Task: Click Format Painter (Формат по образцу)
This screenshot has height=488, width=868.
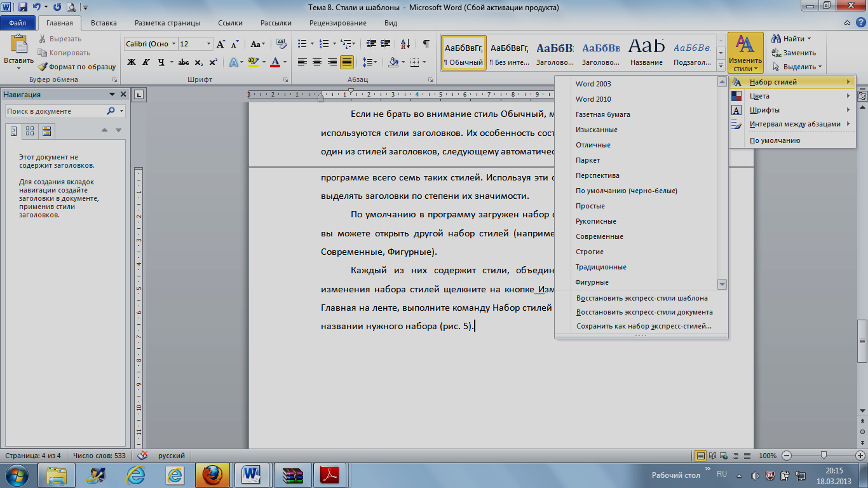Action: 76,66
